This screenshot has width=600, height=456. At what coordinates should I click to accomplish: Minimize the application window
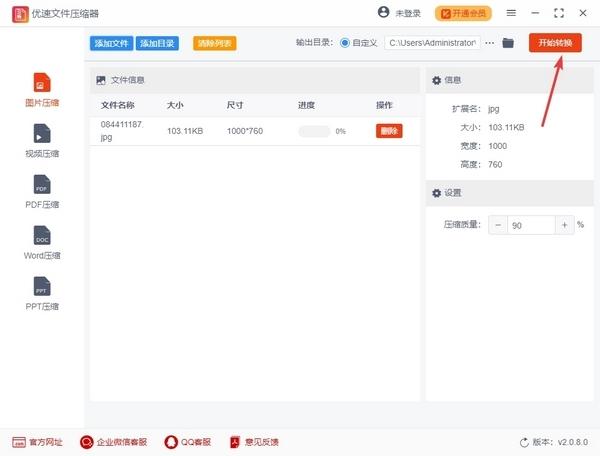click(535, 13)
